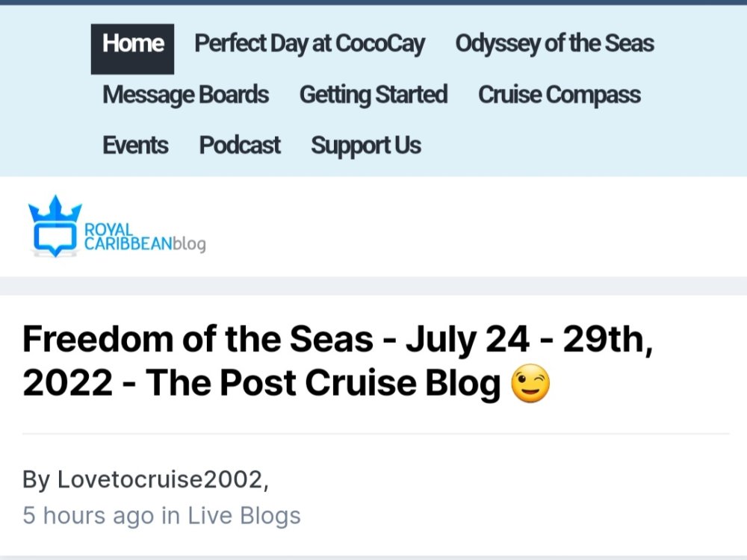Open Perfect Day at CocoCay page

point(310,44)
